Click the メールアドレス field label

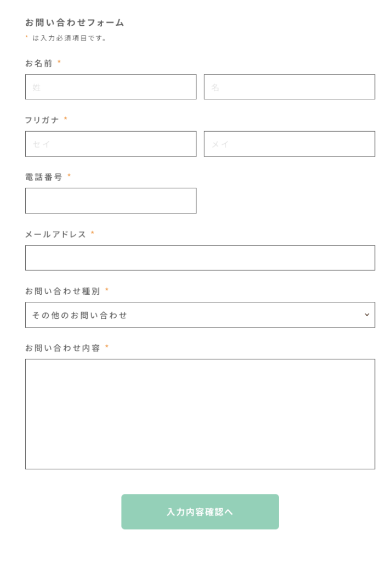point(55,234)
